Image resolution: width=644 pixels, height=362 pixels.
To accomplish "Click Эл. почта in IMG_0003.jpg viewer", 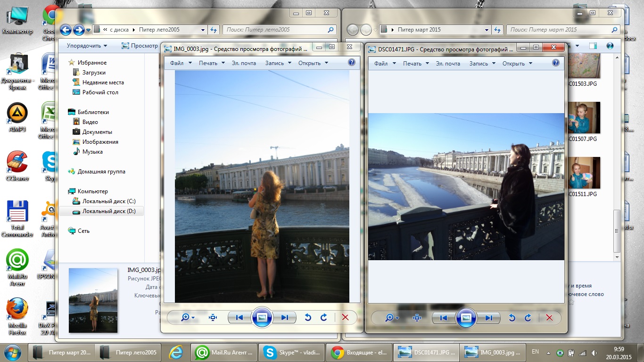I will pyautogui.click(x=244, y=63).
